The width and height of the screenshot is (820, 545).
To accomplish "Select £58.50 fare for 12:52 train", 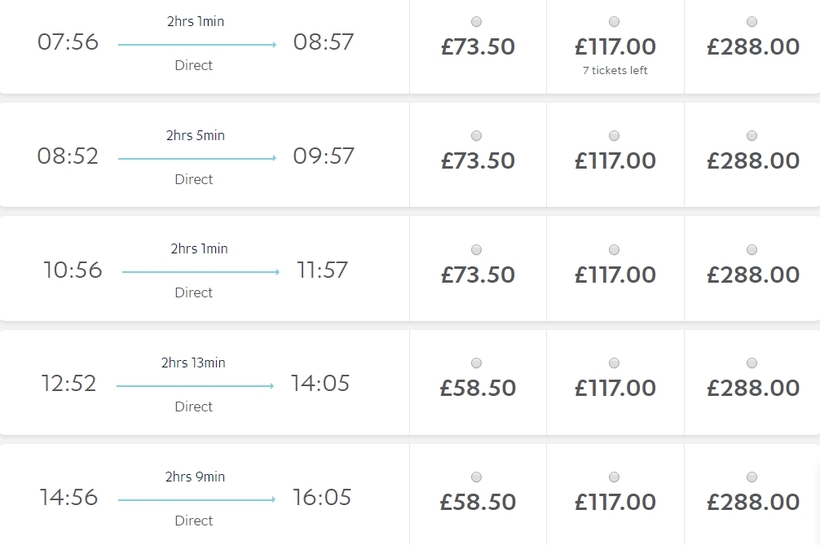I will (476, 362).
